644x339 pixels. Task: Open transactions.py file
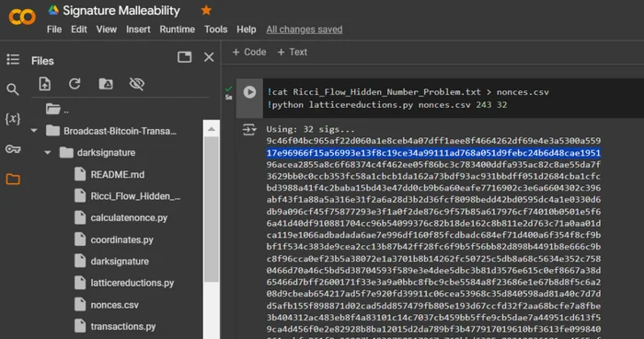pyautogui.click(x=115, y=327)
